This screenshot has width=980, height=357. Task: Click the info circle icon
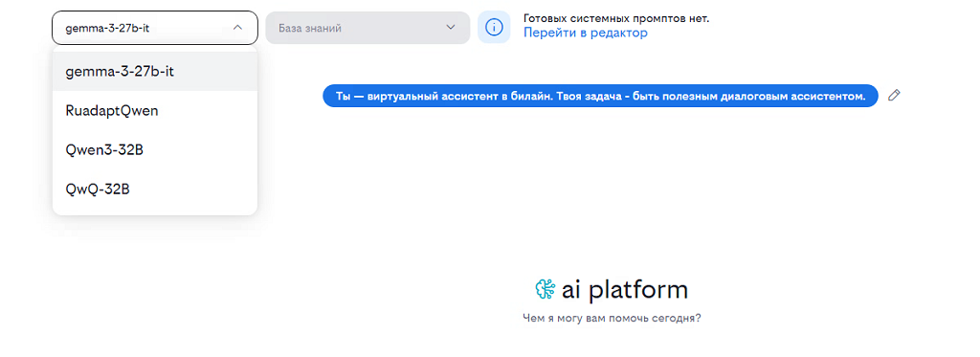coord(494,28)
